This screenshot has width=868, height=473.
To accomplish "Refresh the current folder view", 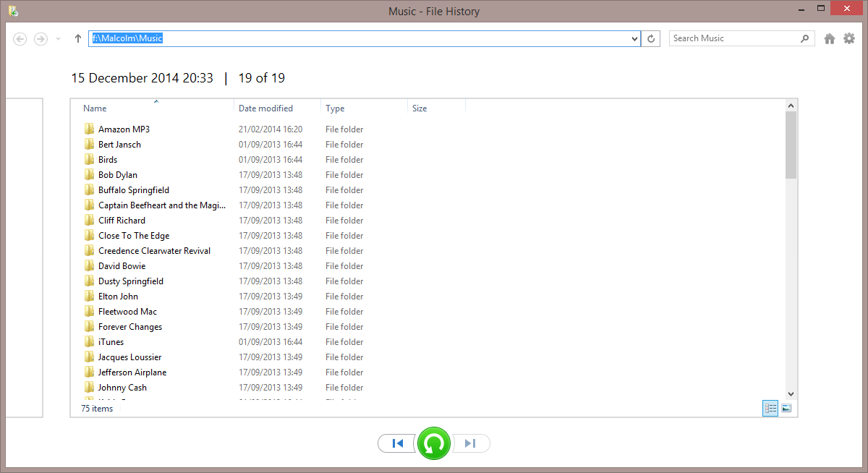I will pos(650,38).
